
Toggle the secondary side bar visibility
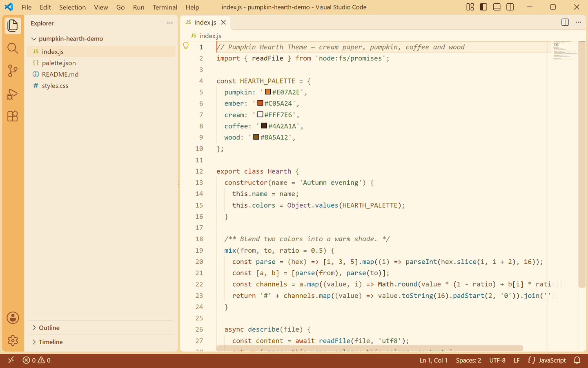[510, 7]
